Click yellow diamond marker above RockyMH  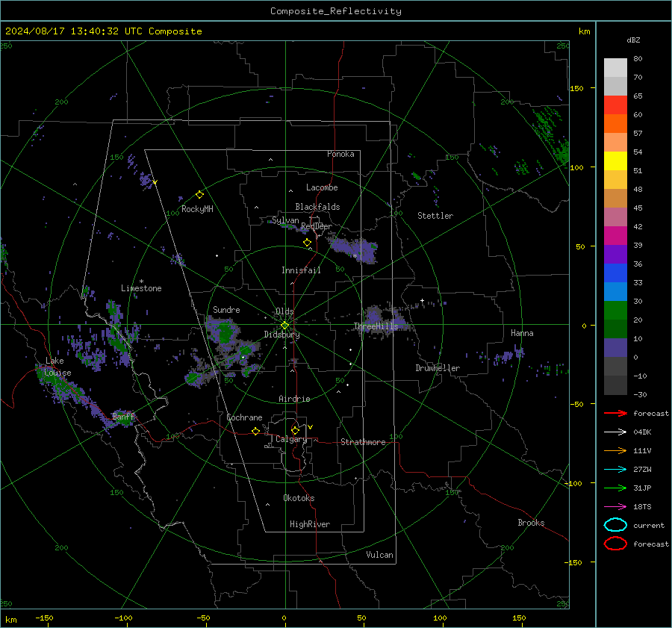pos(199,195)
